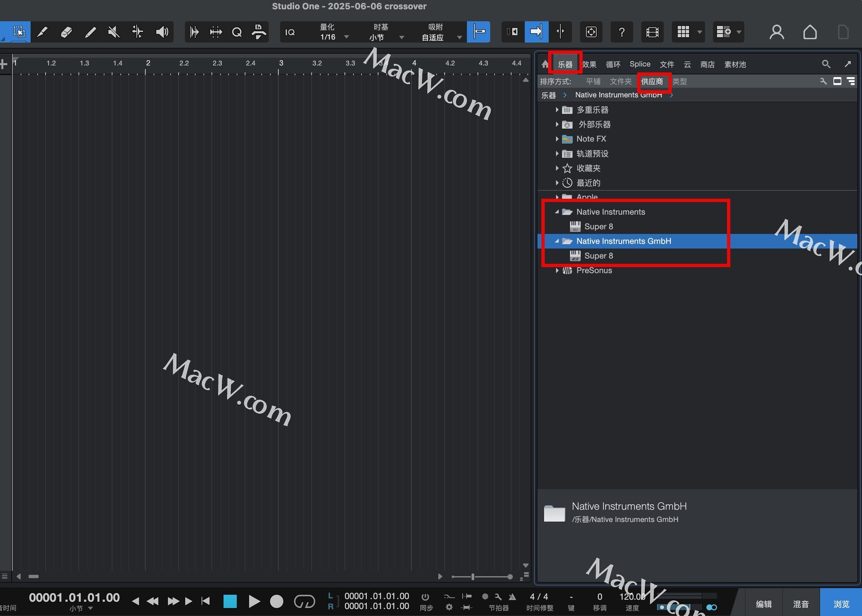862x616 pixels.
Task: Click the Q quantize button
Action: click(237, 32)
